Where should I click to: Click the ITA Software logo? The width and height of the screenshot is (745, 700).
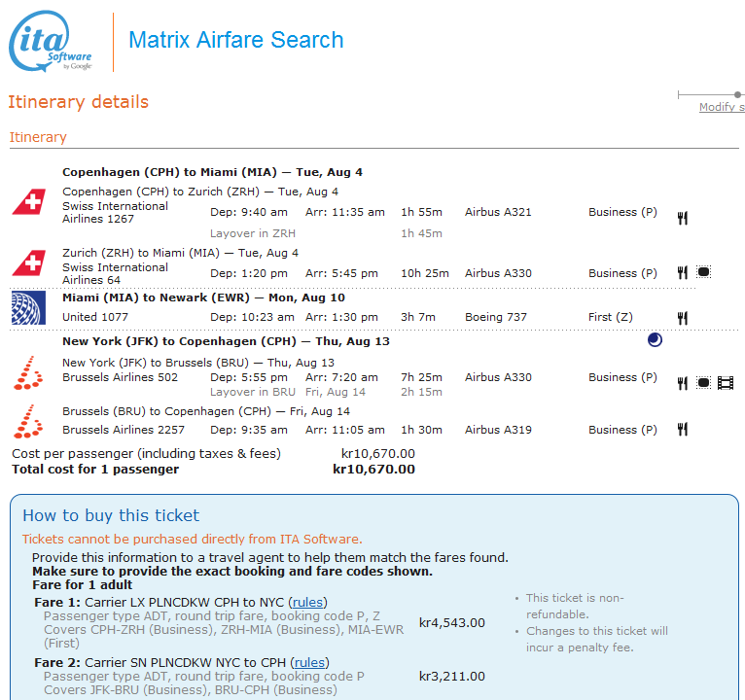51,41
